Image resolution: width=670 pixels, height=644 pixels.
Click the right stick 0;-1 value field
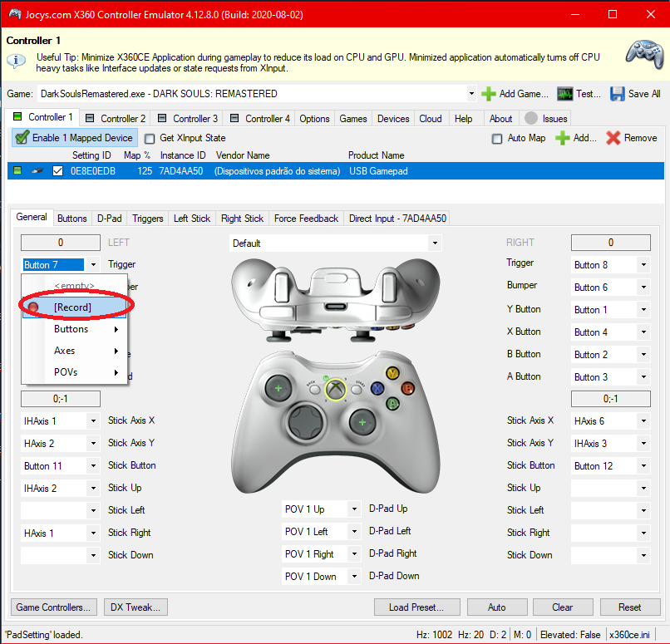click(x=611, y=398)
